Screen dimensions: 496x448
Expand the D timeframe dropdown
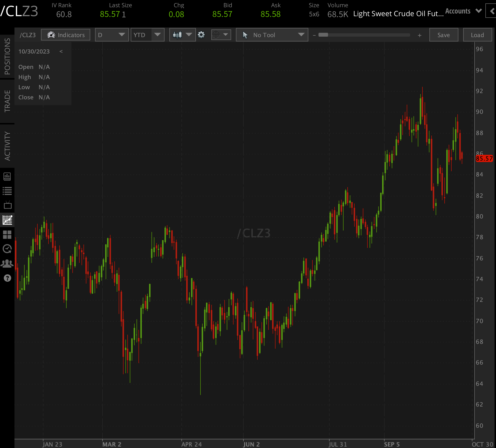coord(112,35)
